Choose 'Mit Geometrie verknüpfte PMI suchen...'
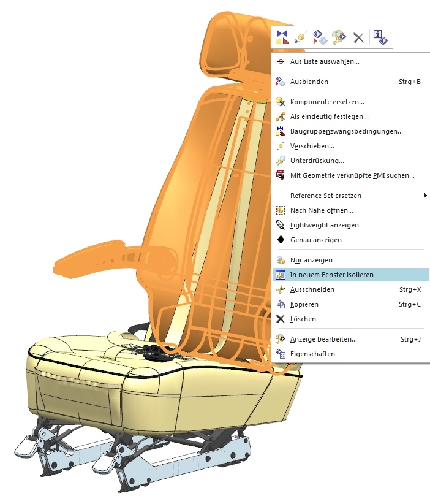 tap(351, 175)
